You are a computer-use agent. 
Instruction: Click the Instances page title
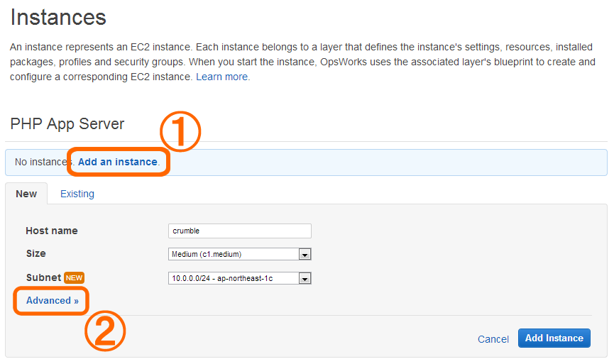pyautogui.click(x=58, y=17)
